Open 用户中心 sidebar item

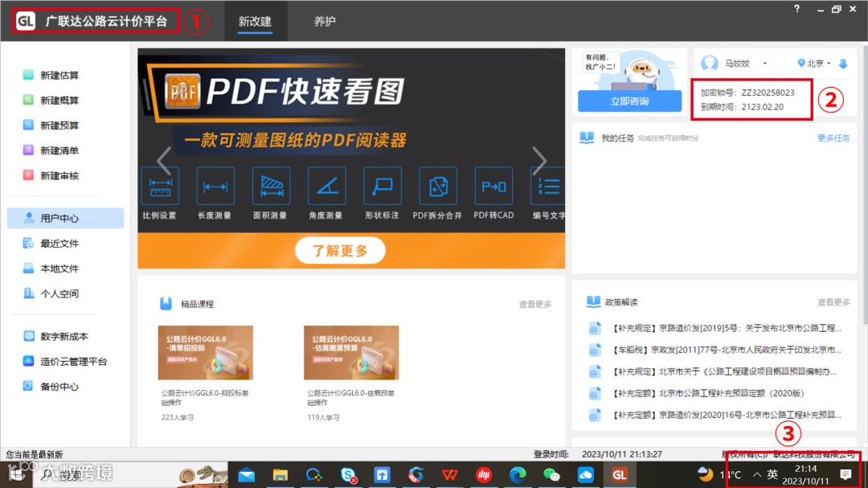[65, 218]
